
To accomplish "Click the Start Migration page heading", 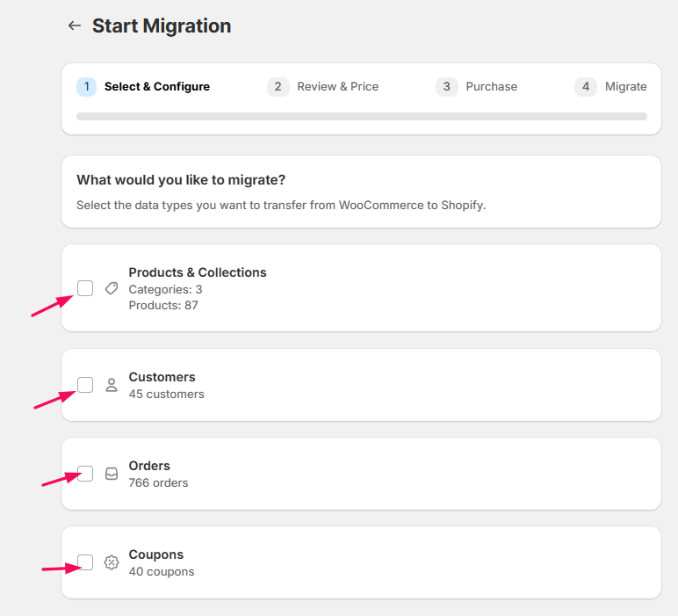I will [162, 26].
